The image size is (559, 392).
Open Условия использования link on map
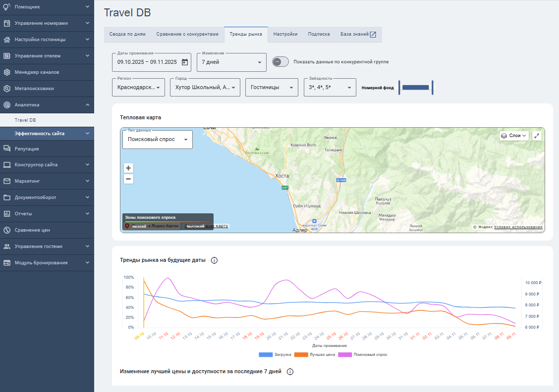pyautogui.click(x=518, y=227)
